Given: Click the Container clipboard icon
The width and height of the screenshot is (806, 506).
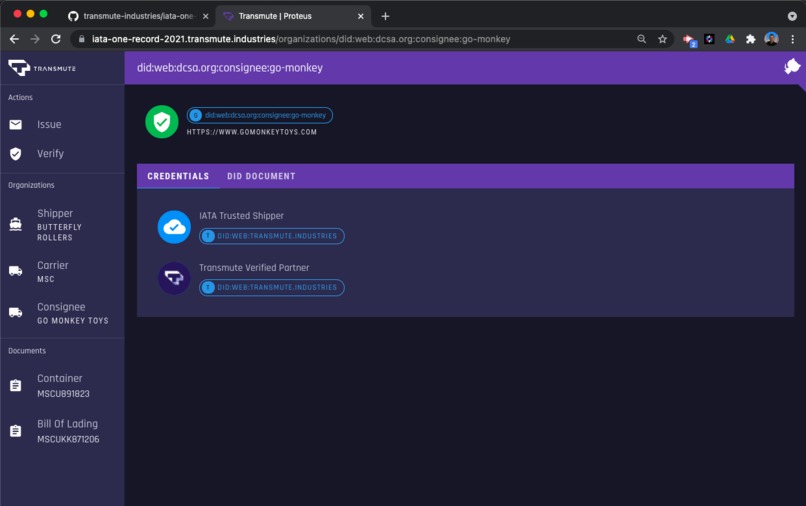Looking at the screenshot, I should [15, 386].
